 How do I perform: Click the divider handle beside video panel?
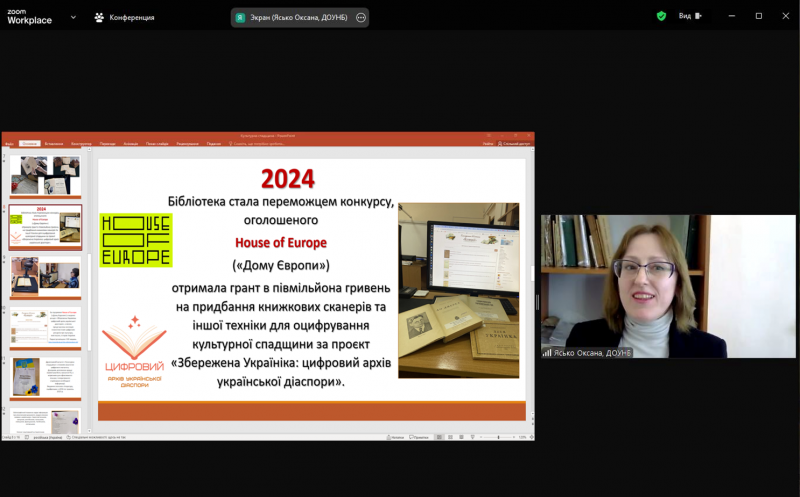(x=537, y=302)
